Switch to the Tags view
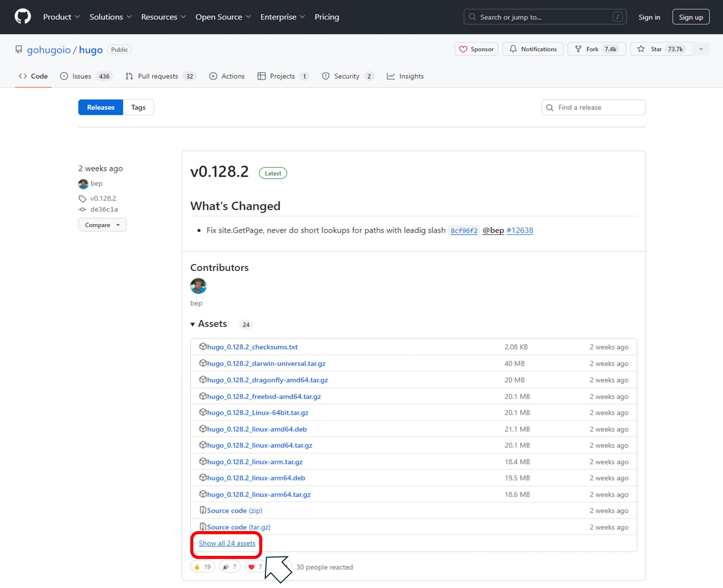The height and width of the screenshot is (588, 723). [138, 107]
